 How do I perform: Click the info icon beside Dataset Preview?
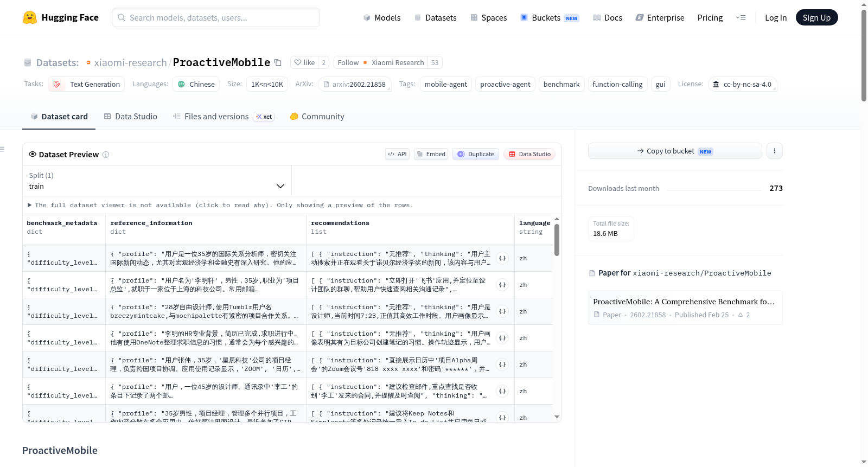pyautogui.click(x=106, y=155)
